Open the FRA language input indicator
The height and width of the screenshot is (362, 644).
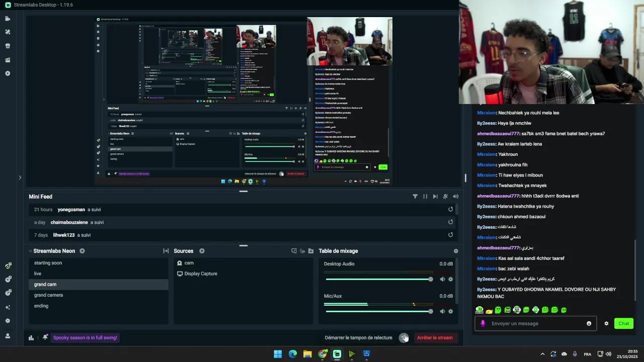(x=588, y=354)
